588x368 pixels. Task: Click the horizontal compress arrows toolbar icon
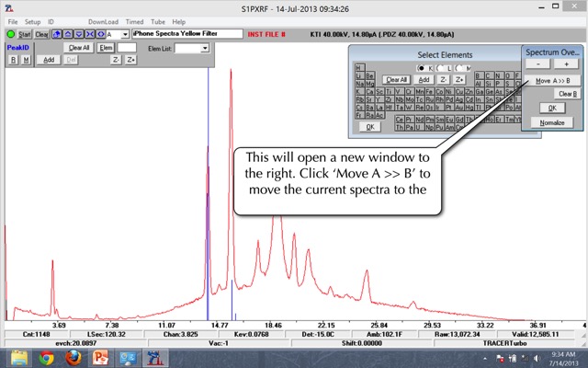pyautogui.click(x=90, y=34)
